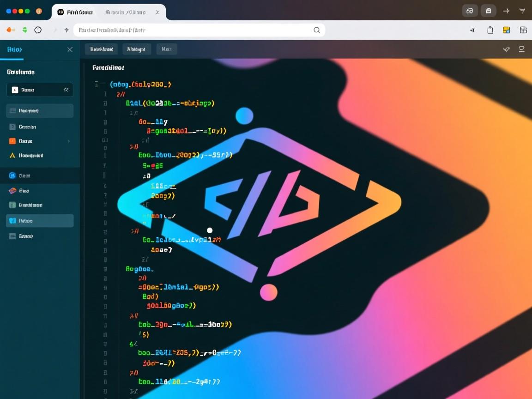
Task: Select the orange warning triangle sidebar item
Action: point(12,155)
